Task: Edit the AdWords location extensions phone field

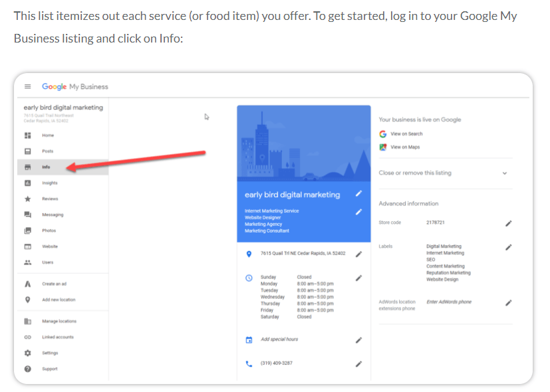Action: [x=508, y=302]
